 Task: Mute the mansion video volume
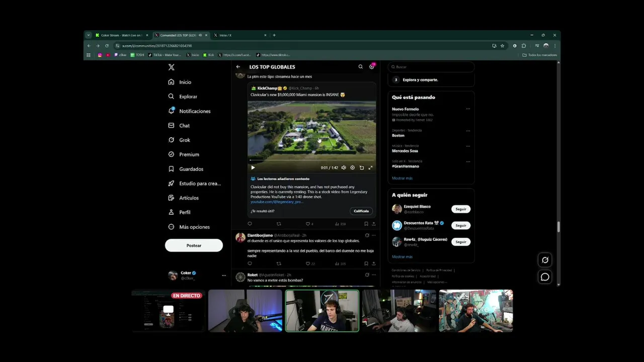point(344,167)
